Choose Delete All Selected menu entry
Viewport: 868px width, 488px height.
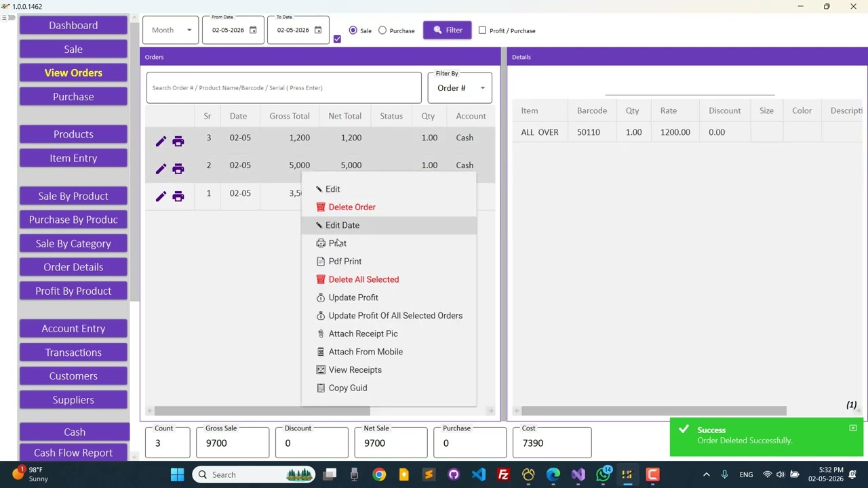pos(389,279)
